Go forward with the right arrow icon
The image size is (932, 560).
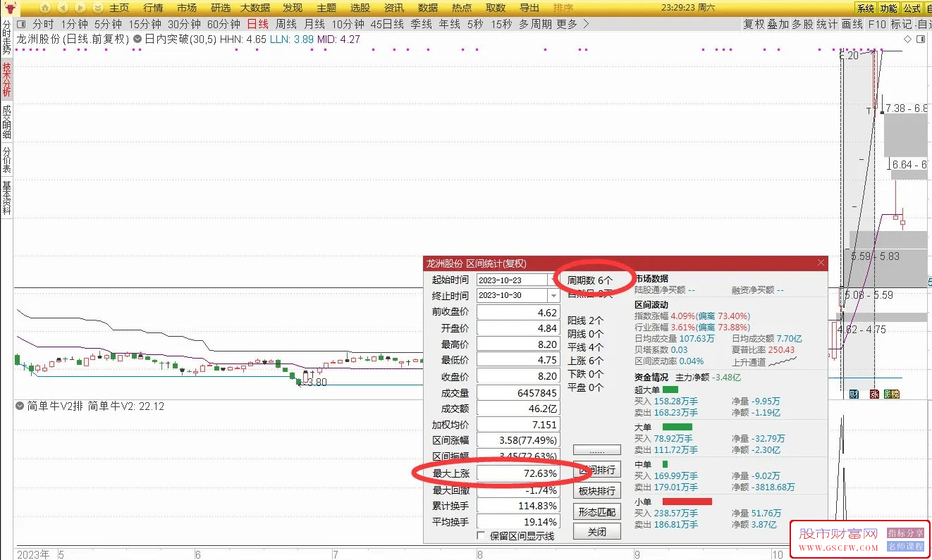(80, 8)
